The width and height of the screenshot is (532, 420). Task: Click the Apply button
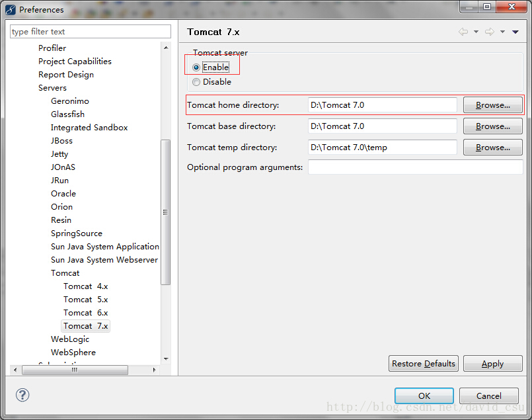point(492,363)
